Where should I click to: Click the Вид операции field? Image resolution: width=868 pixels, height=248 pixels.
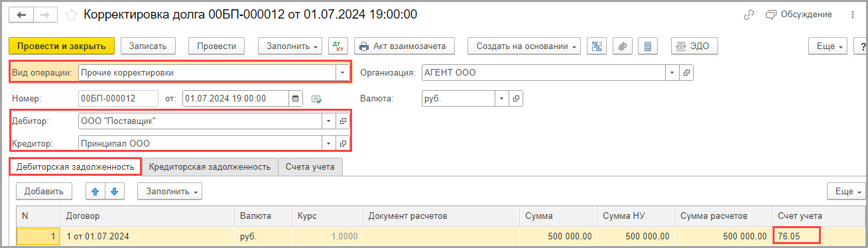click(207, 72)
